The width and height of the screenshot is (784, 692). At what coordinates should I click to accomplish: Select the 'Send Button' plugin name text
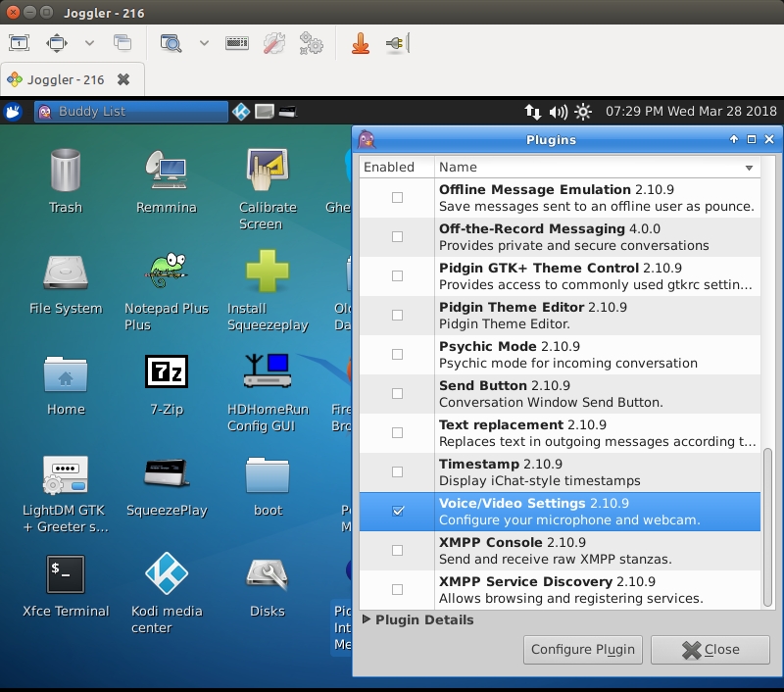coord(483,385)
